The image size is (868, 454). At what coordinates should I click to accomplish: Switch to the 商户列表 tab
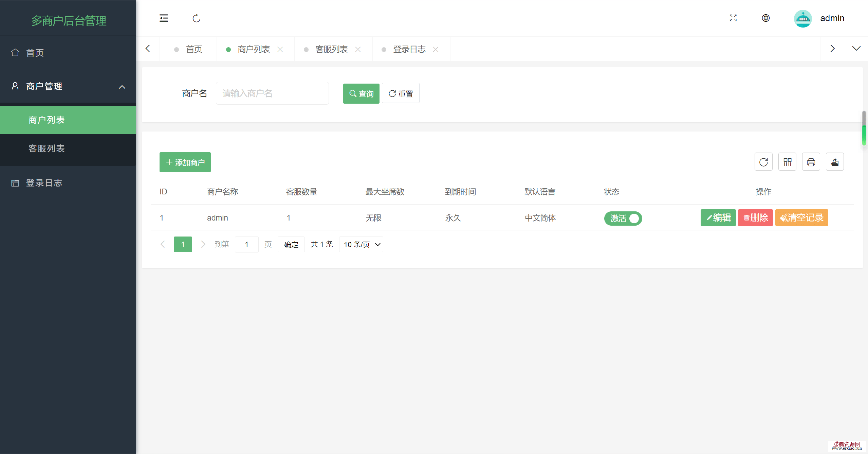(x=254, y=49)
